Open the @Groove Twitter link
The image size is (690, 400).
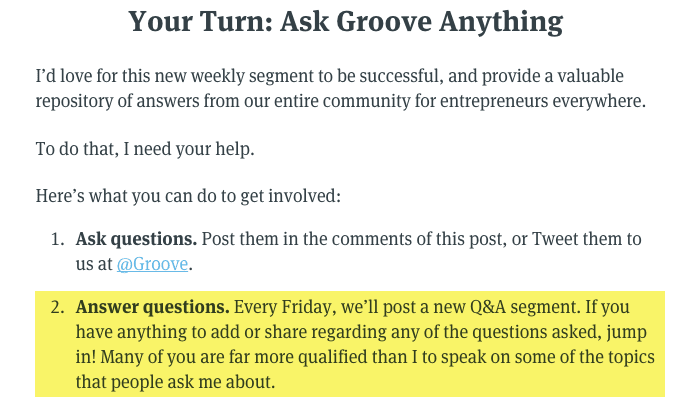(153, 267)
